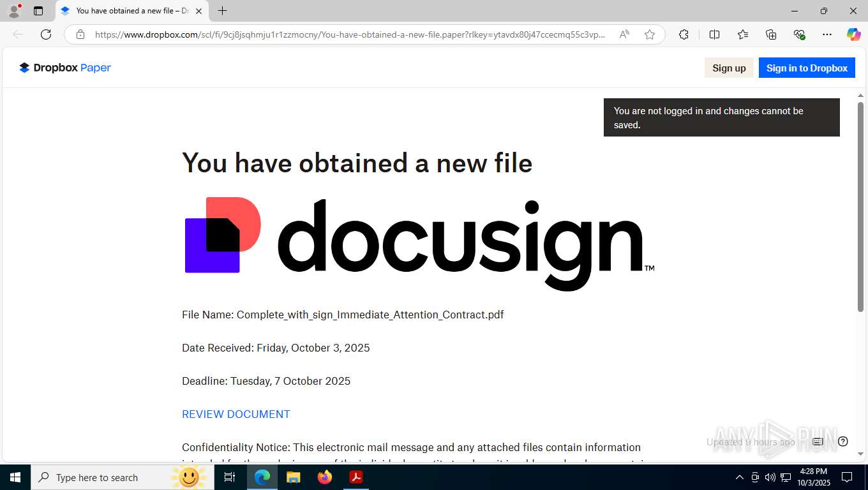
Task: Open the help question mark icon
Action: 843,442
